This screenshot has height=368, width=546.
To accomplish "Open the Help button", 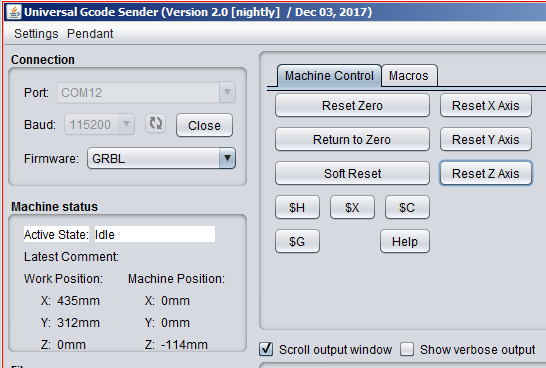I will click(x=405, y=241).
